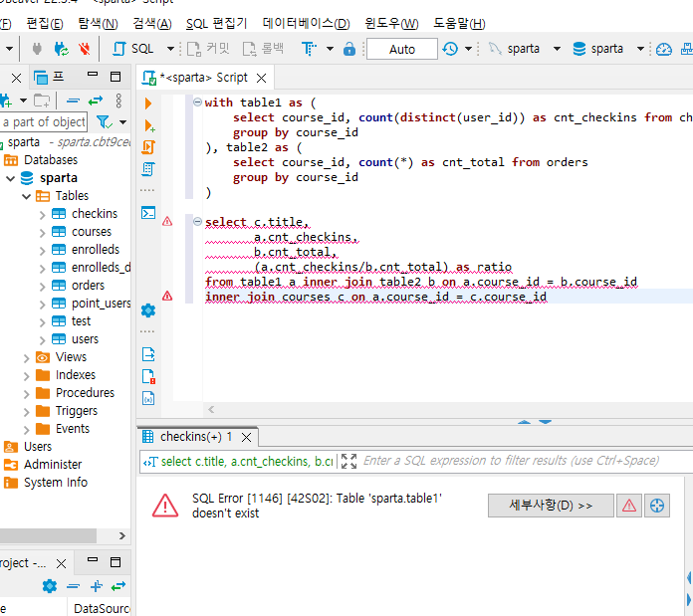Image resolution: width=693 pixels, height=616 pixels.
Task: Click the 커밋 (Commit) button
Action: click(x=208, y=49)
